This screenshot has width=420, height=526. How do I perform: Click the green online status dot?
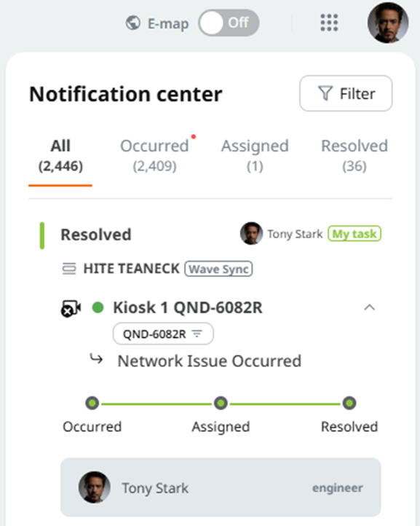(x=98, y=307)
